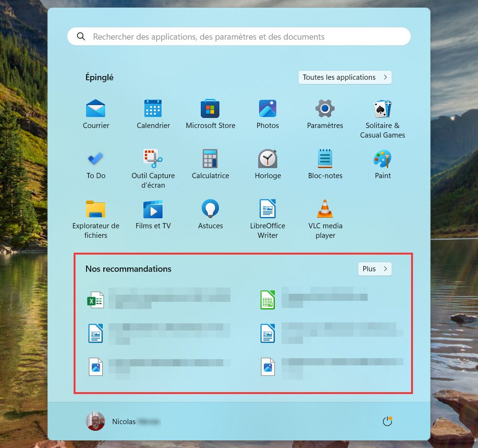The height and width of the screenshot is (448, 478).
Task: Launch Films et TV
Action: pyautogui.click(x=153, y=214)
